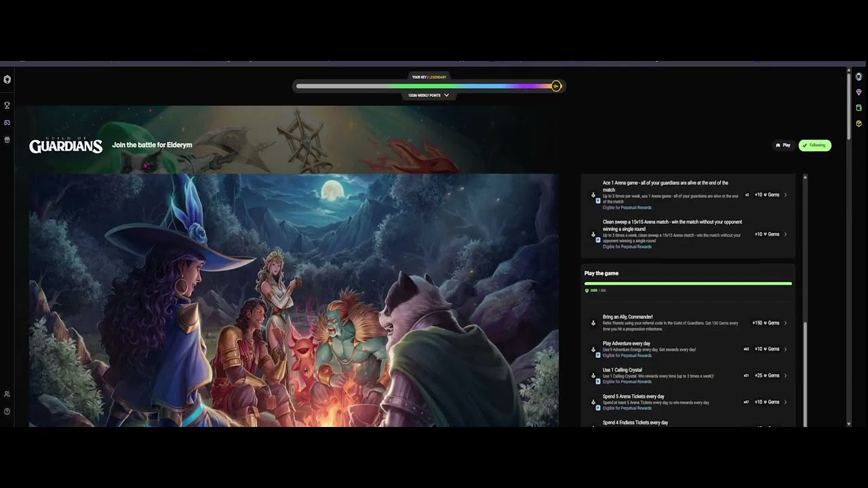Expand the weekly points dropdown chevron
The width and height of the screenshot is (868, 488).
(446, 96)
